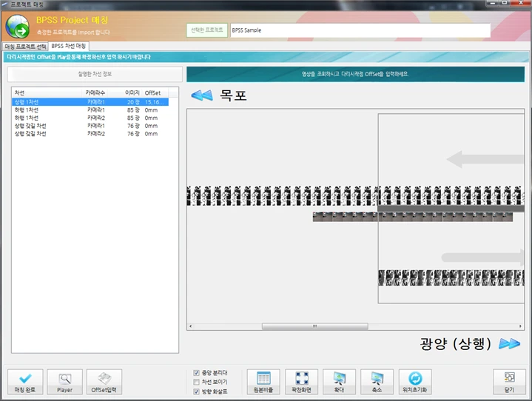The image size is (532, 401).
Task: Select the 하행 1차선 카메라1 row
Action: pyautogui.click(x=90, y=110)
